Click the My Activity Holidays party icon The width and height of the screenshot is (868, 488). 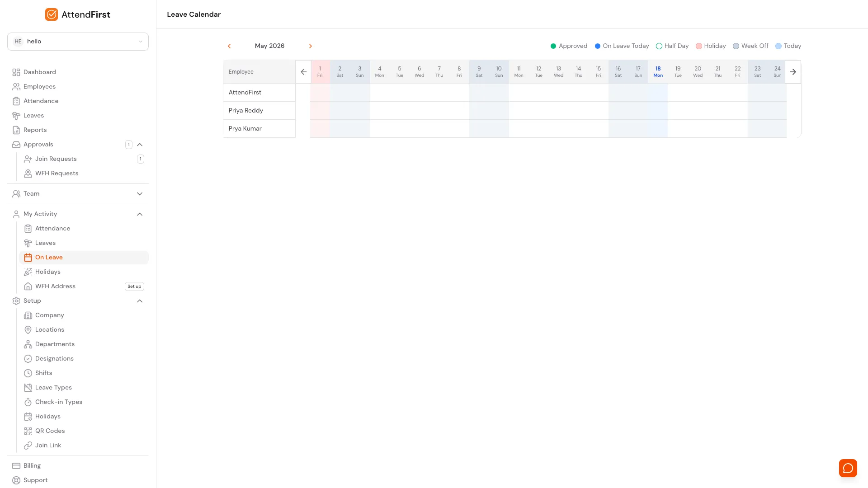coord(28,272)
